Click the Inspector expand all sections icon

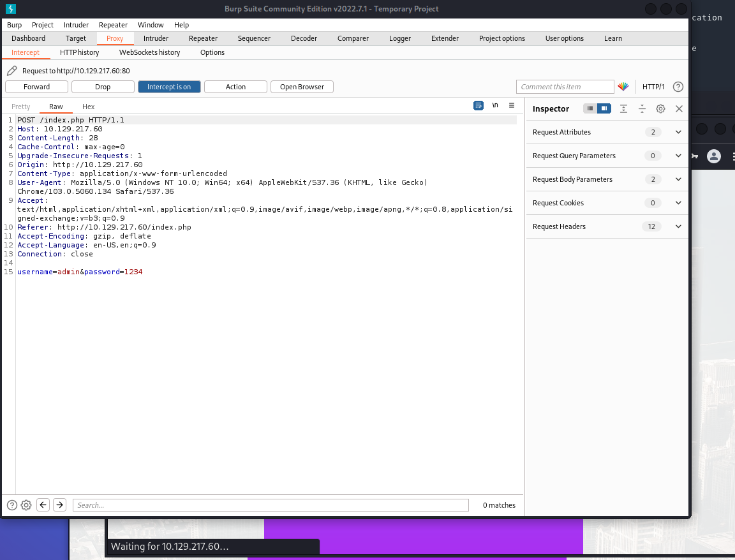[623, 108]
